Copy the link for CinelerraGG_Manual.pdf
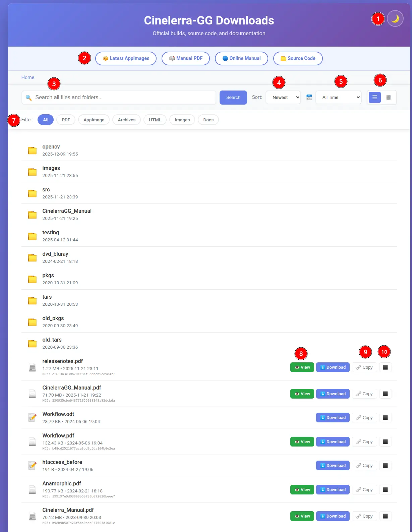 [x=364, y=394]
